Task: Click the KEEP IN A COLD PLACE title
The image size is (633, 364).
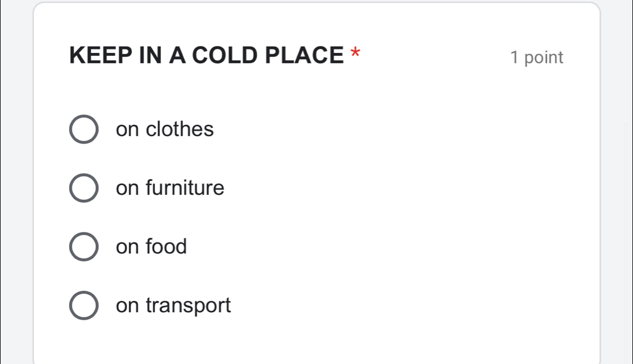Action: pyautogui.click(x=206, y=55)
